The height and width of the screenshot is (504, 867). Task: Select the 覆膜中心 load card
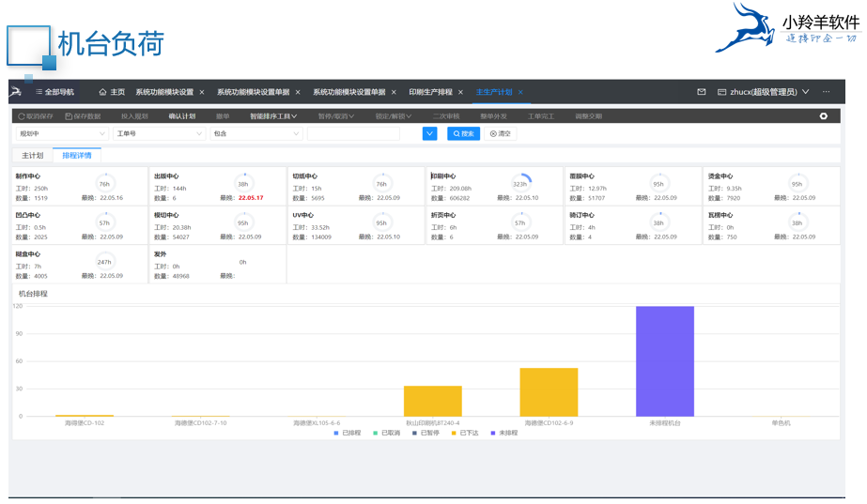coord(633,186)
